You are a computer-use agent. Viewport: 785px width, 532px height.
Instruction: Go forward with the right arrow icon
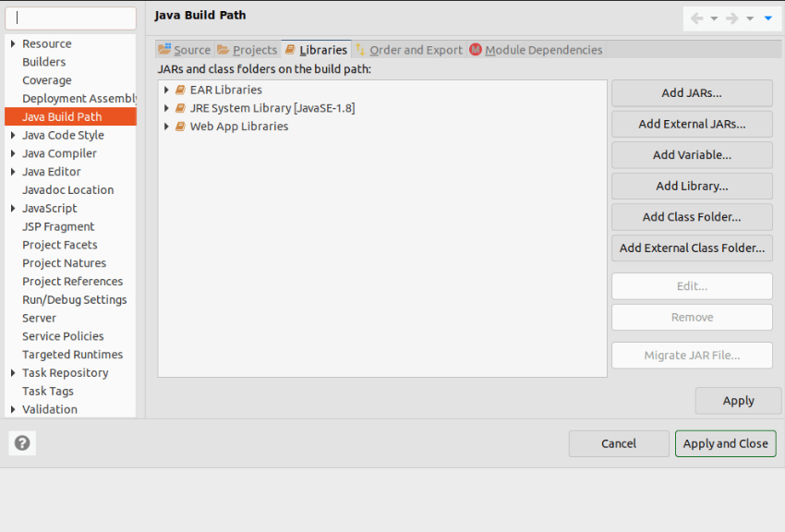point(732,18)
